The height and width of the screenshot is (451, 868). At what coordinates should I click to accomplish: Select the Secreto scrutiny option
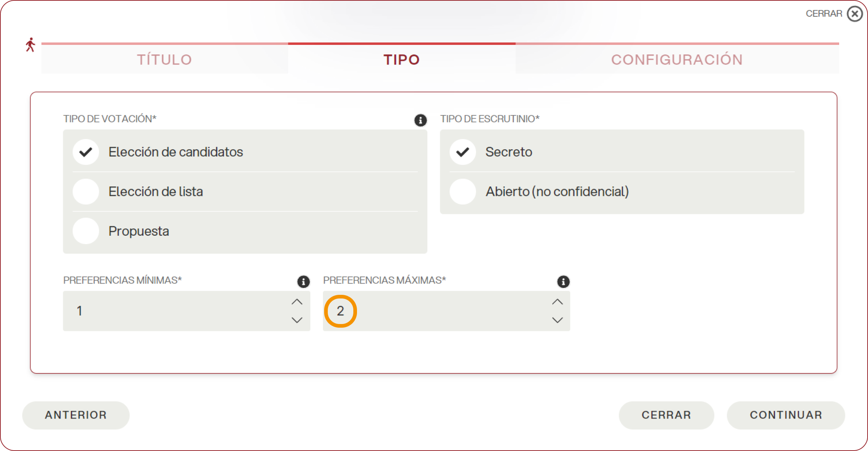[x=462, y=152]
